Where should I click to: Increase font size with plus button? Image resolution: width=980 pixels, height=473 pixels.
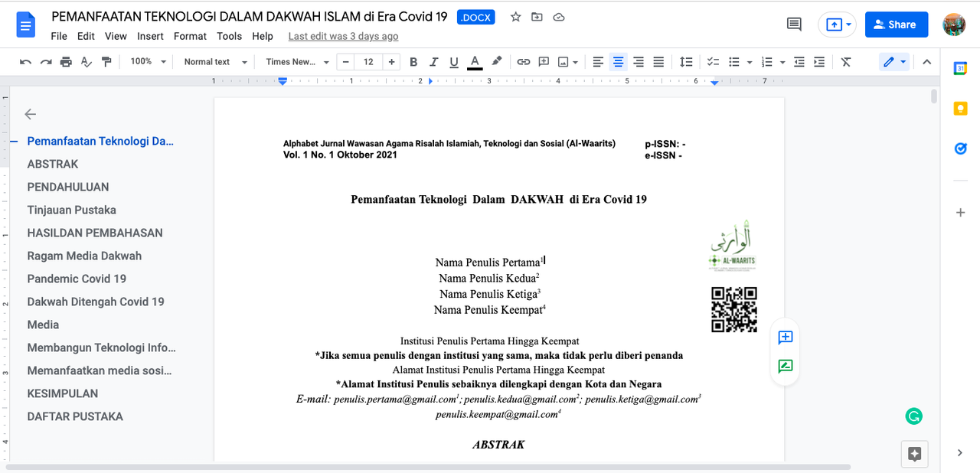(392, 62)
